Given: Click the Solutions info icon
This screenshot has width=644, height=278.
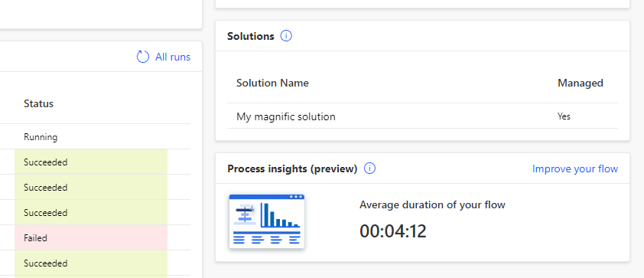Looking at the screenshot, I should click(x=286, y=36).
